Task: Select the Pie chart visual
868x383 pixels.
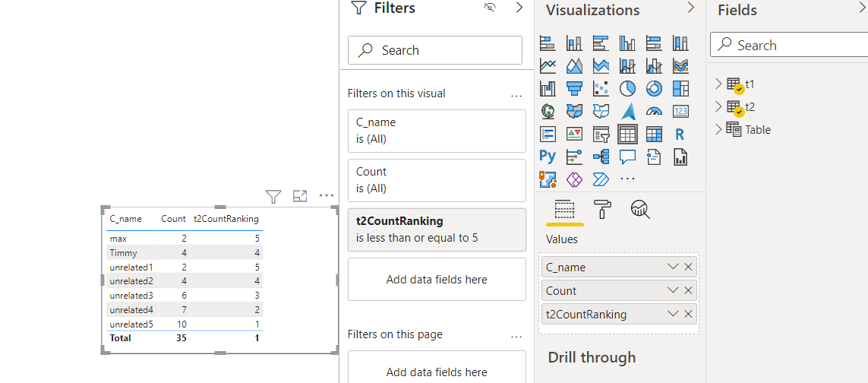Action: tap(627, 88)
